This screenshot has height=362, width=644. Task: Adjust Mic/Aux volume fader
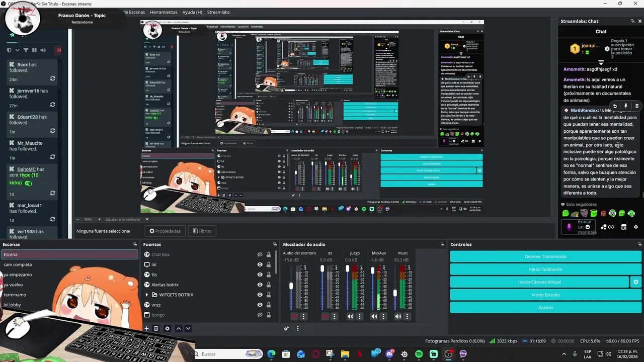click(372, 270)
